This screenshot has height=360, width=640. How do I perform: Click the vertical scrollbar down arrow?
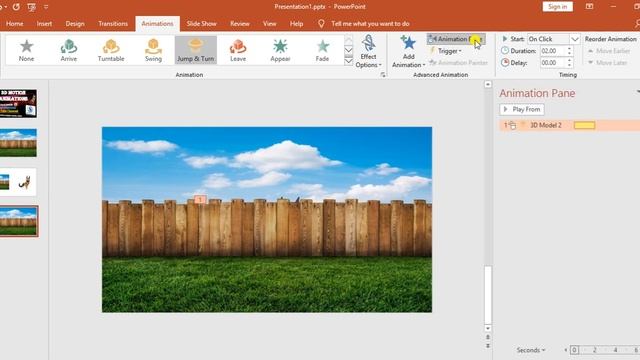[488, 328]
